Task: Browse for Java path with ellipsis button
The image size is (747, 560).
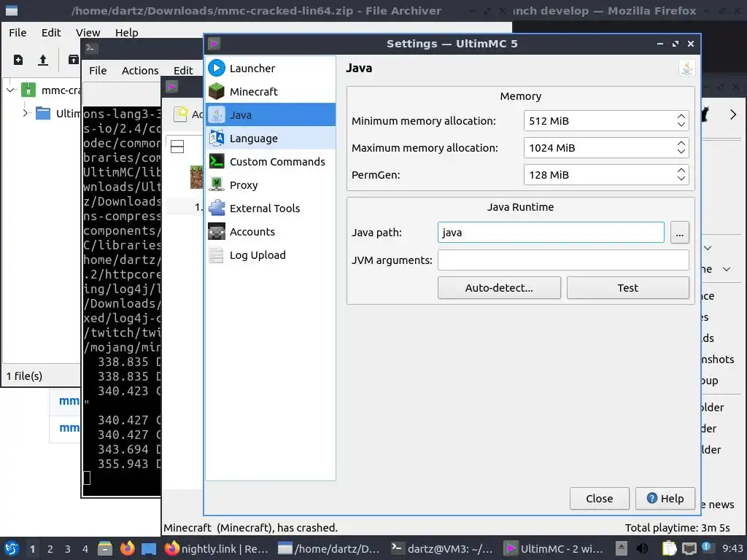Action: 679,233
